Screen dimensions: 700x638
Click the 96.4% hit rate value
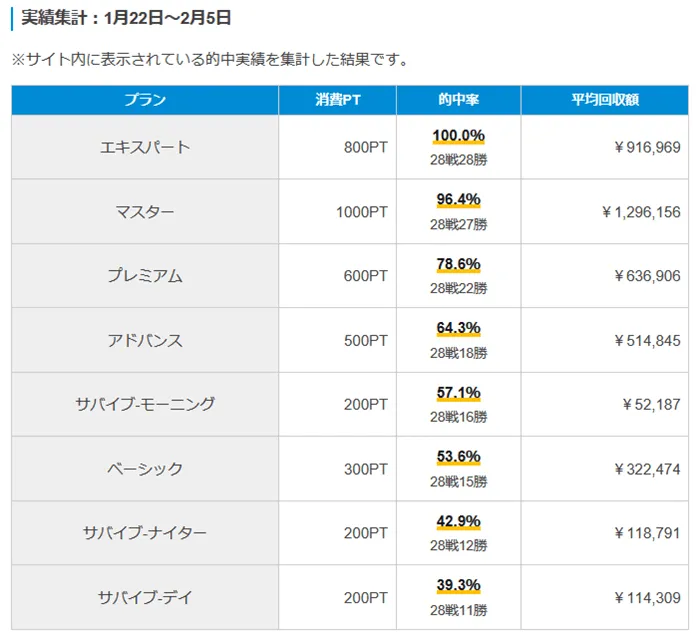click(459, 200)
